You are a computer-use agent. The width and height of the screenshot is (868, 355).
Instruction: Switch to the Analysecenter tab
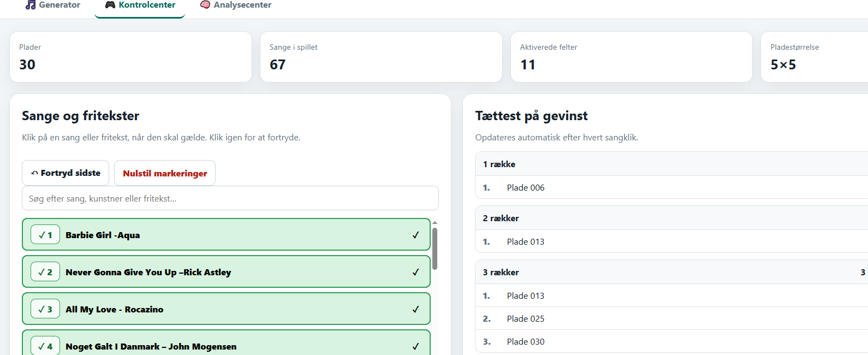click(236, 5)
